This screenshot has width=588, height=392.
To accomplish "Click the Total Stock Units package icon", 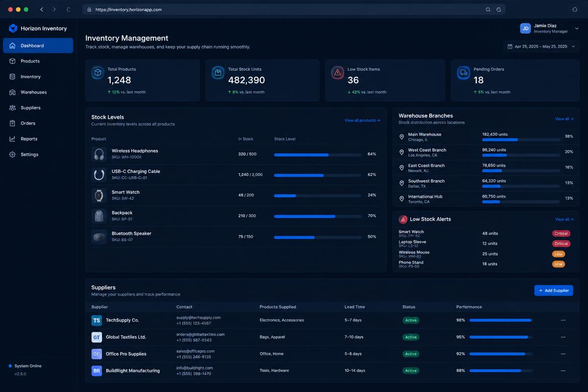I will tap(218, 73).
